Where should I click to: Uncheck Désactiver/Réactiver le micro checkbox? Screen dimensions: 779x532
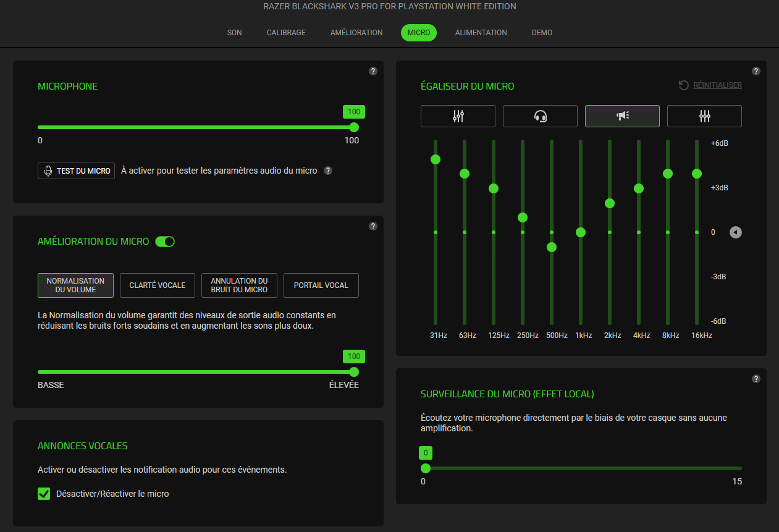pyautogui.click(x=44, y=494)
